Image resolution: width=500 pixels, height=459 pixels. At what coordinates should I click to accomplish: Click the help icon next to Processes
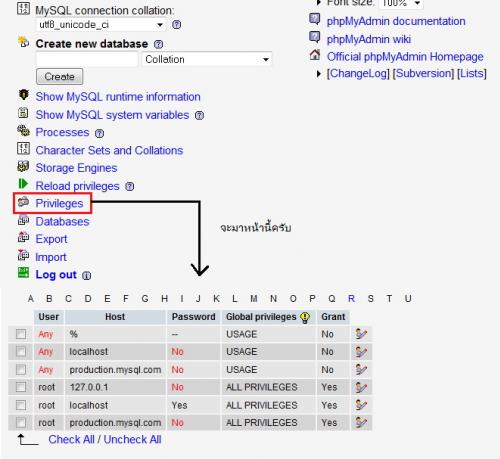pyautogui.click(x=100, y=134)
